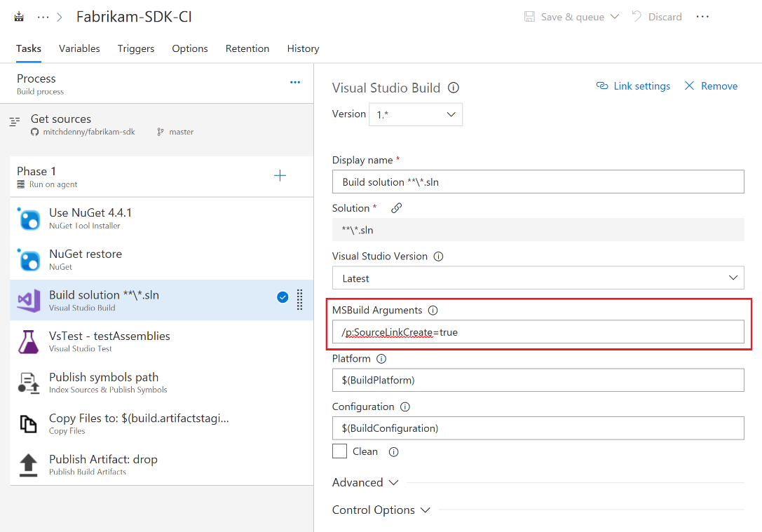
Task: Click the drag handle on Build solution task
Action: tap(300, 300)
